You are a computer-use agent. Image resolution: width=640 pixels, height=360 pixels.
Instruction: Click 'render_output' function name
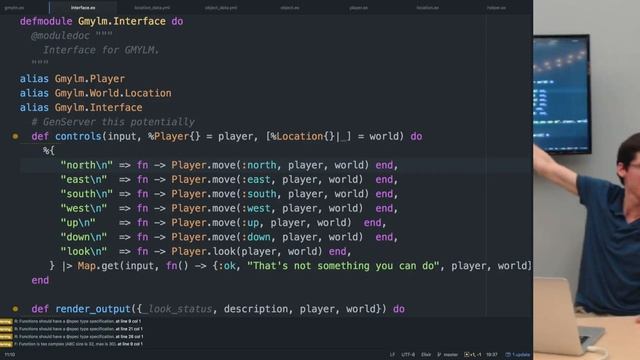pyautogui.click(x=93, y=309)
